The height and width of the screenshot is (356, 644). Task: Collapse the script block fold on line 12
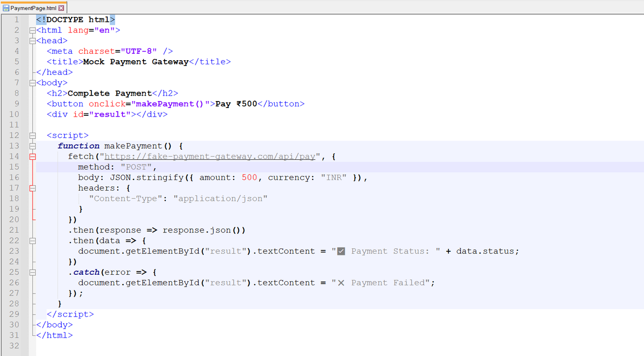(32, 136)
